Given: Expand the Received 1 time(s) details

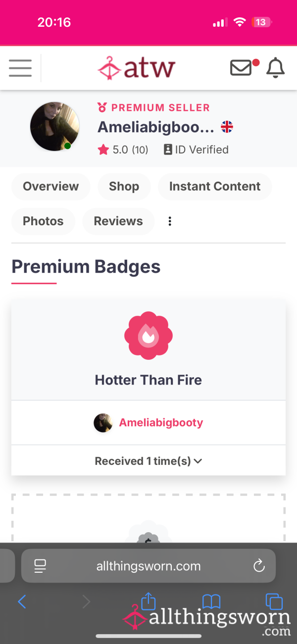Looking at the screenshot, I should pos(148,461).
